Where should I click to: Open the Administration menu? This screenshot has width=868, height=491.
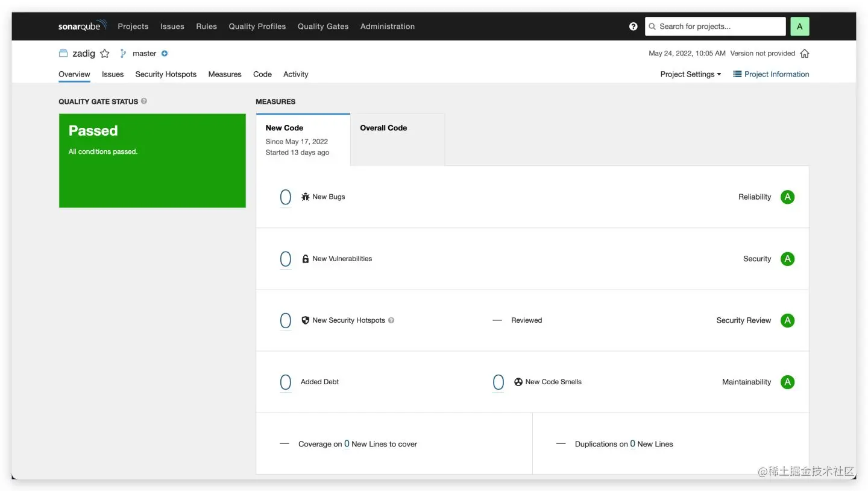point(388,27)
